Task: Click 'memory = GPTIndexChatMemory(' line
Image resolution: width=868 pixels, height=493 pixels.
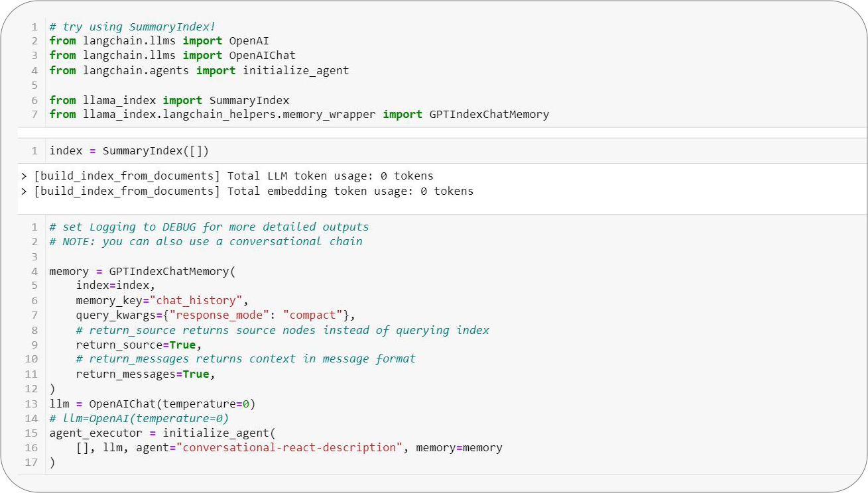Action: [x=143, y=272]
